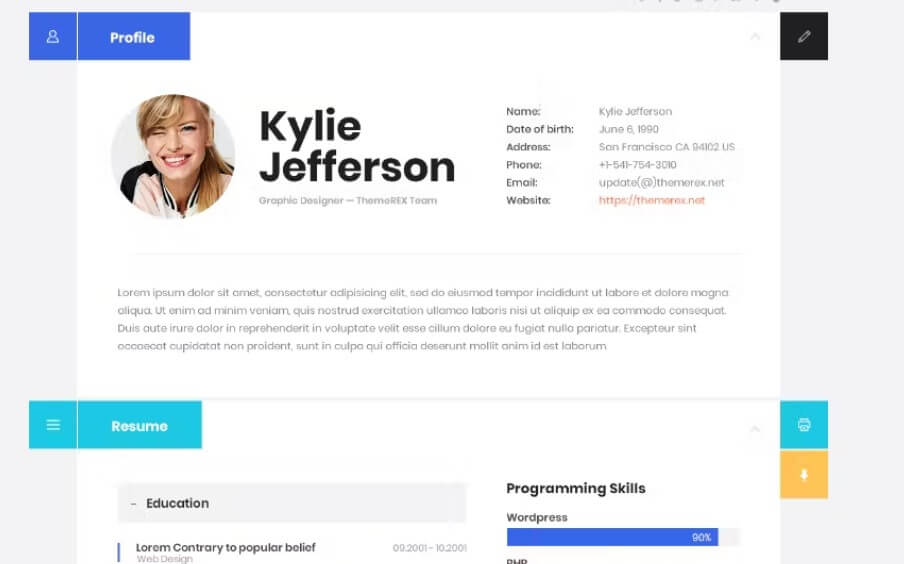Click Kylie Jefferson's profile photo
The height and width of the screenshot is (564, 904).
(x=173, y=156)
